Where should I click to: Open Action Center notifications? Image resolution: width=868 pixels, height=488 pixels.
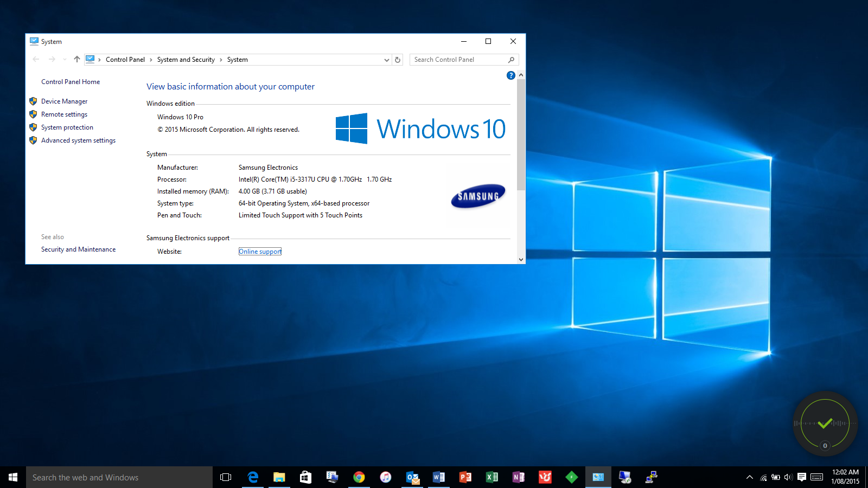(x=801, y=478)
